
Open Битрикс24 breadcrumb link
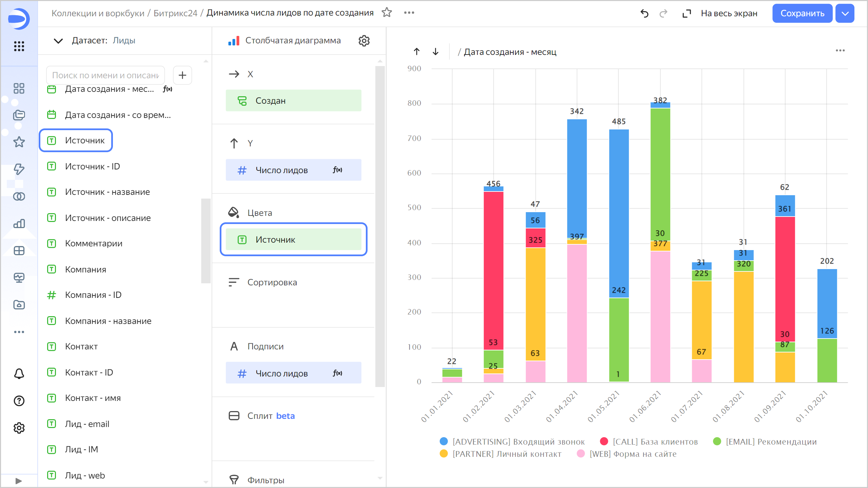click(x=175, y=13)
